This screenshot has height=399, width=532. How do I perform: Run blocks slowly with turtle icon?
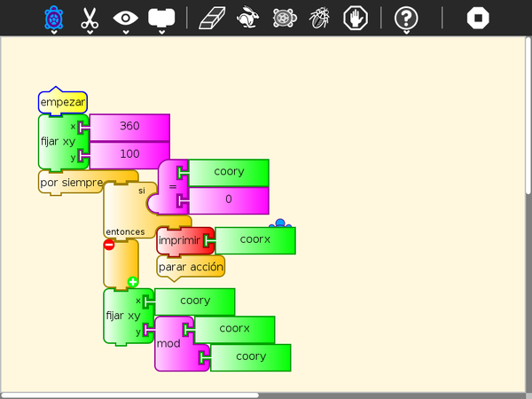pyautogui.click(x=285, y=18)
